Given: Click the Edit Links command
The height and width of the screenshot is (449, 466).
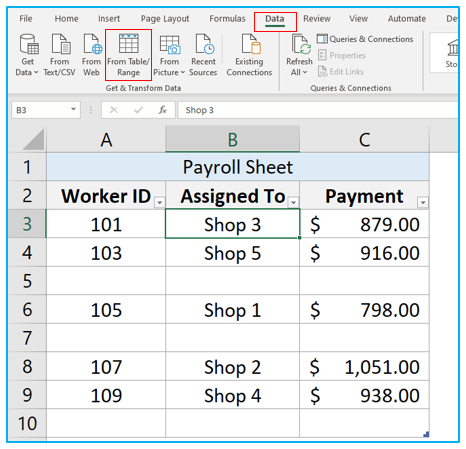Looking at the screenshot, I should (x=341, y=72).
